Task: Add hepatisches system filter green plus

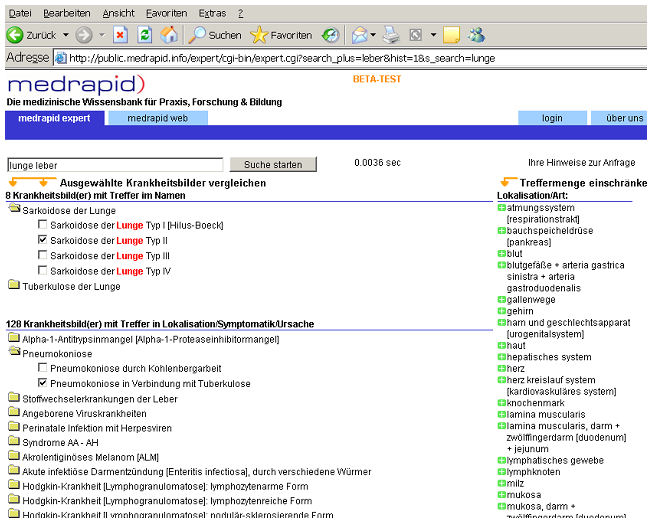Action: pyautogui.click(x=501, y=356)
